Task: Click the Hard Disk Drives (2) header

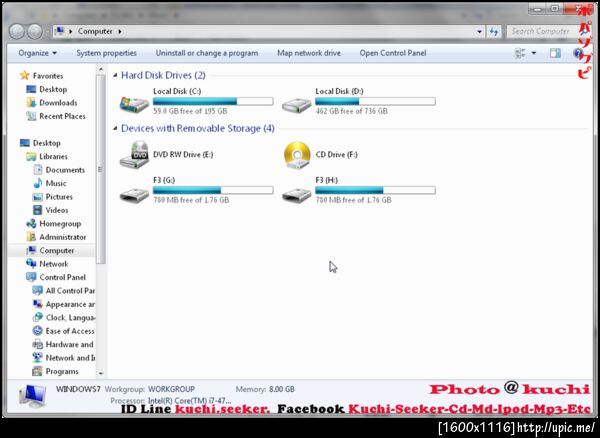Action: coord(163,75)
